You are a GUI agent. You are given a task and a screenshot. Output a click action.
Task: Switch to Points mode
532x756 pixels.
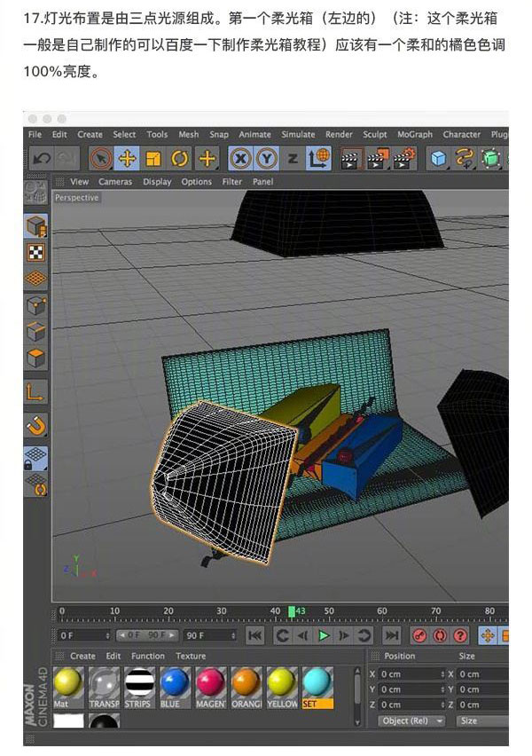click(x=36, y=305)
